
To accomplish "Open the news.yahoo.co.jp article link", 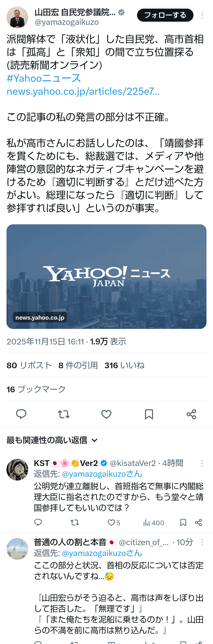I will 83,91.
